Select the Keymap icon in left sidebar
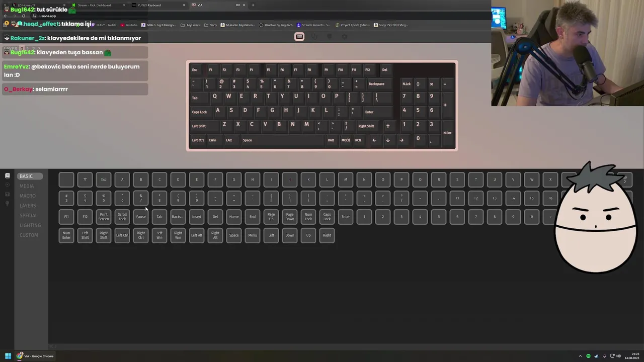Screen dimensions: 644x362 (7, 176)
